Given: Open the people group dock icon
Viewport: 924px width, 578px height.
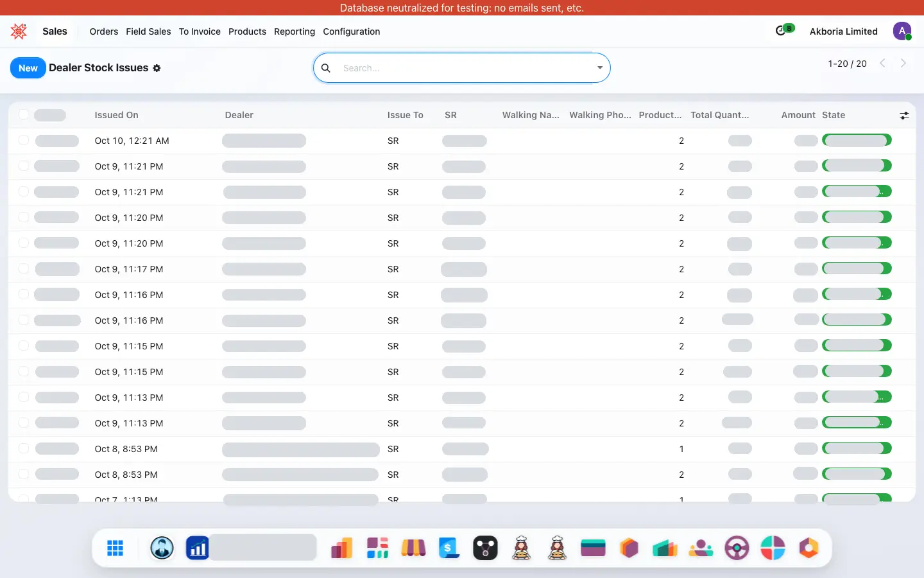Looking at the screenshot, I should [x=701, y=548].
